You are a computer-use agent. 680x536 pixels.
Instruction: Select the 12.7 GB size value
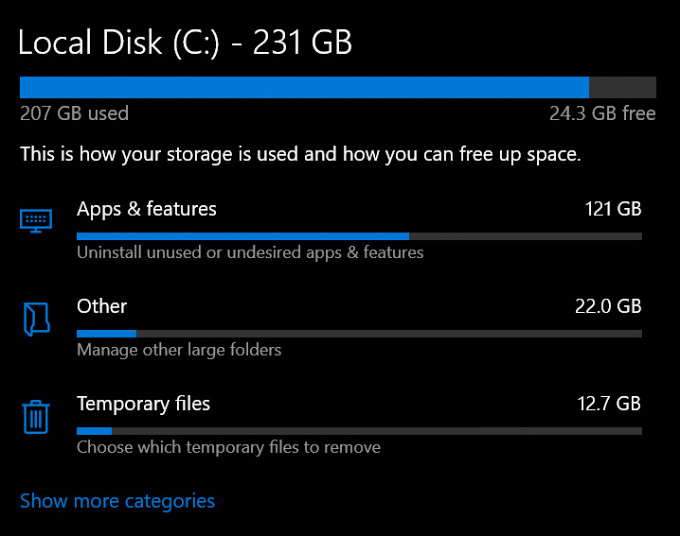pos(609,404)
